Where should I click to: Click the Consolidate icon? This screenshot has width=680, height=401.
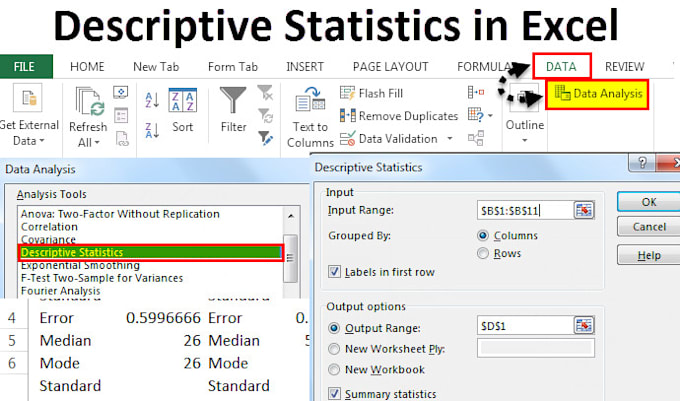click(x=476, y=92)
